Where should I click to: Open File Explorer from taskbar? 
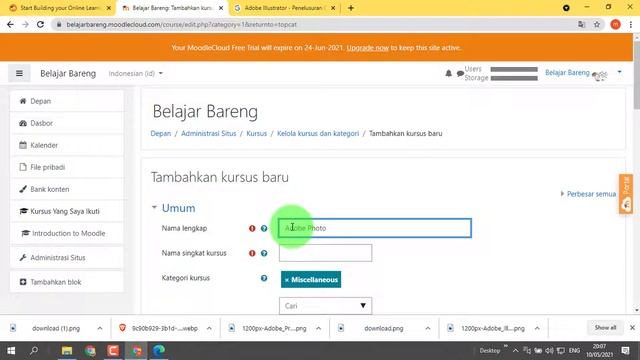pos(67,351)
